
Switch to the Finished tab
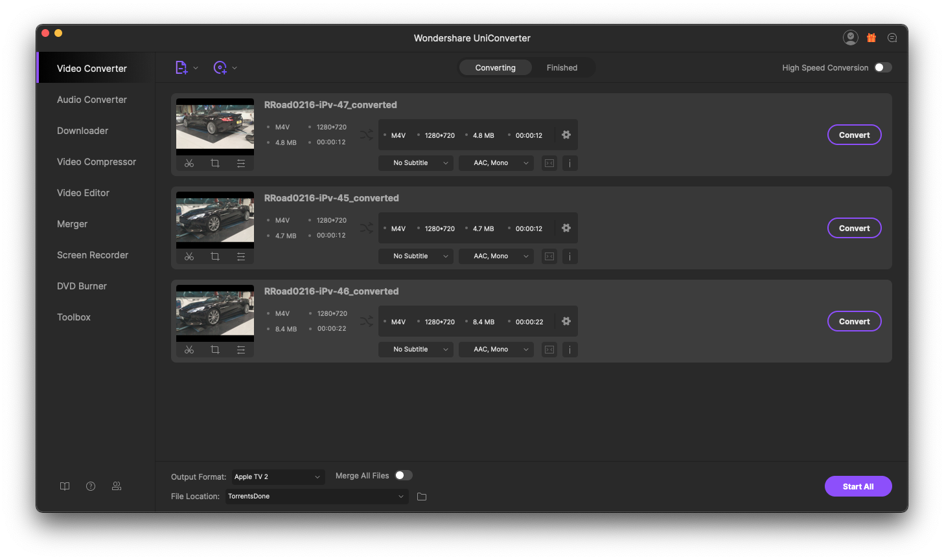(x=562, y=67)
